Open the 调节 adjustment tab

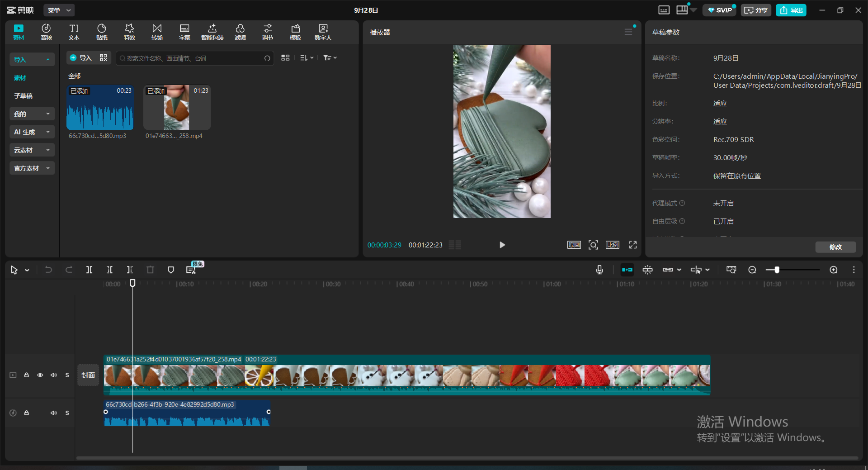click(x=268, y=32)
